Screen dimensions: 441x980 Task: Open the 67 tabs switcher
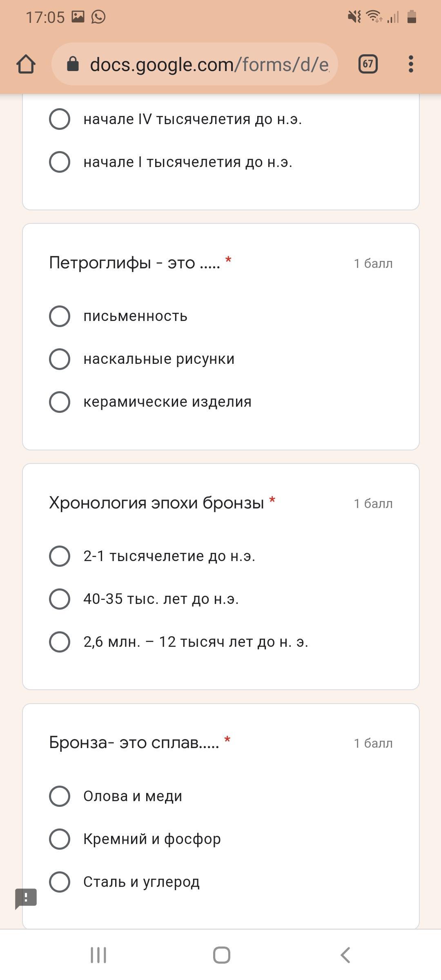[x=367, y=64]
